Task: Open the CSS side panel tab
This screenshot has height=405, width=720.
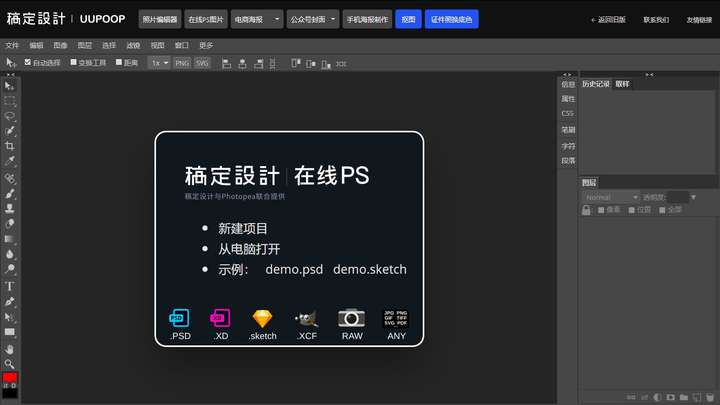Action: tap(568, 113)
